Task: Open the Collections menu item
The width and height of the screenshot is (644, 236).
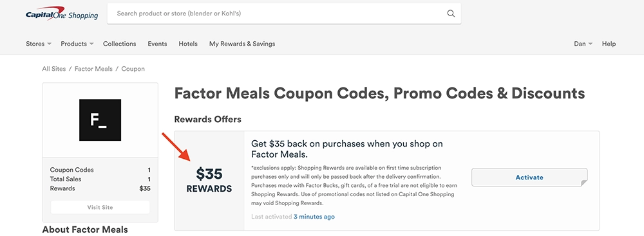Action: pos(120,44)
